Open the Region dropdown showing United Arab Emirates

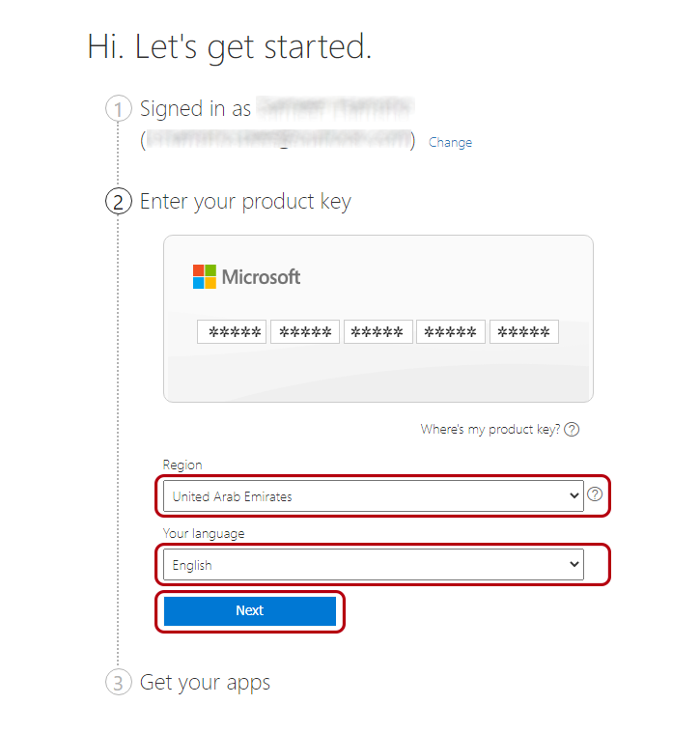373,496
